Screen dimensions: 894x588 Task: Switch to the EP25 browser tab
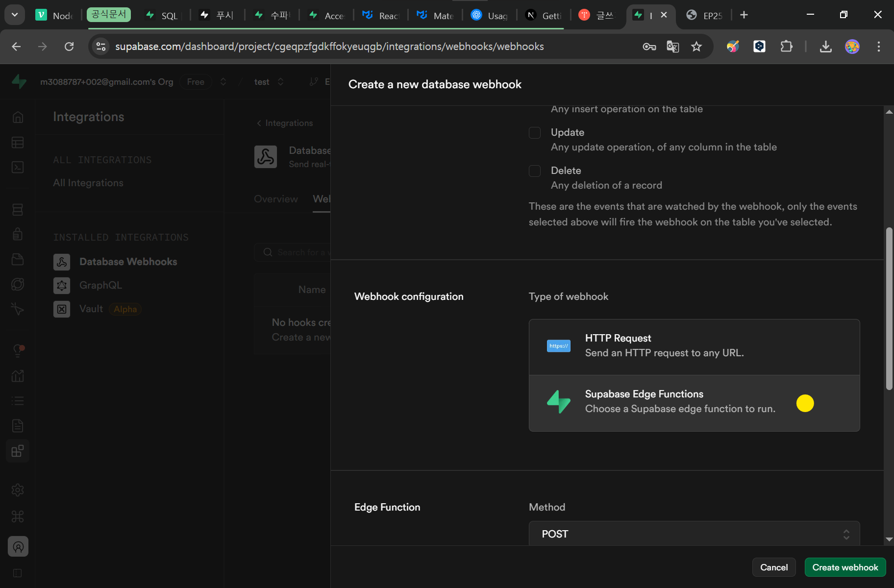tap(705, 15)
